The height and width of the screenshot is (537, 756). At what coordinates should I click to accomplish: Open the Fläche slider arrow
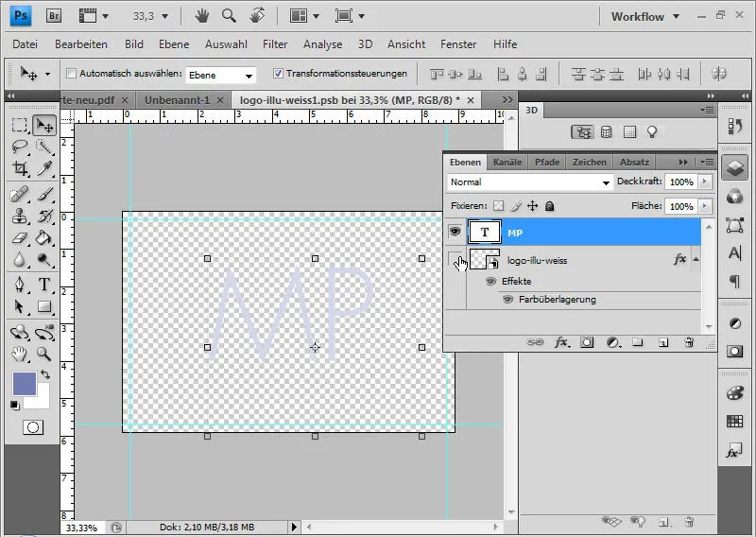(704, 206)
